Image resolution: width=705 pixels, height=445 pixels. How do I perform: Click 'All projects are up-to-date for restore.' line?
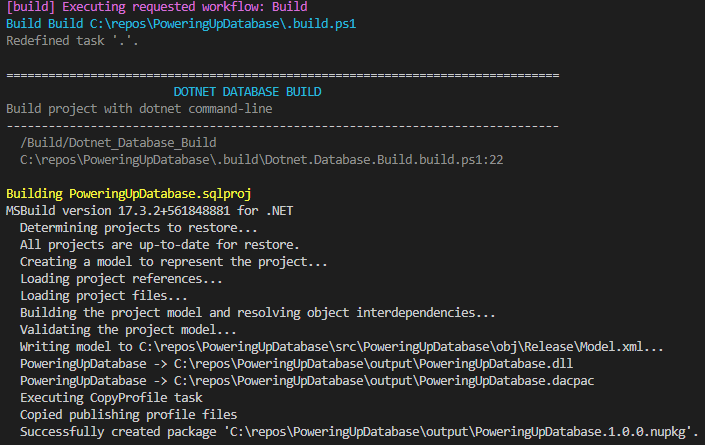tap(160, 245)
